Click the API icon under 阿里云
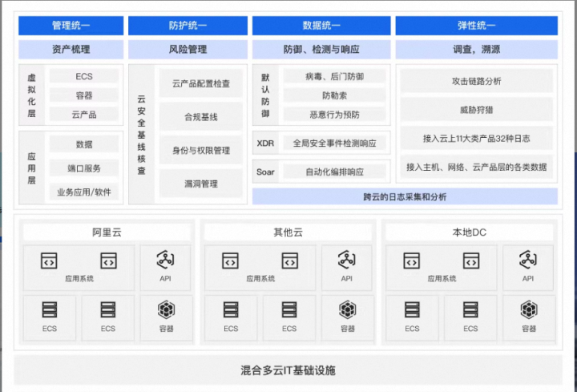 pyautogui.click(x=165, y=260)
